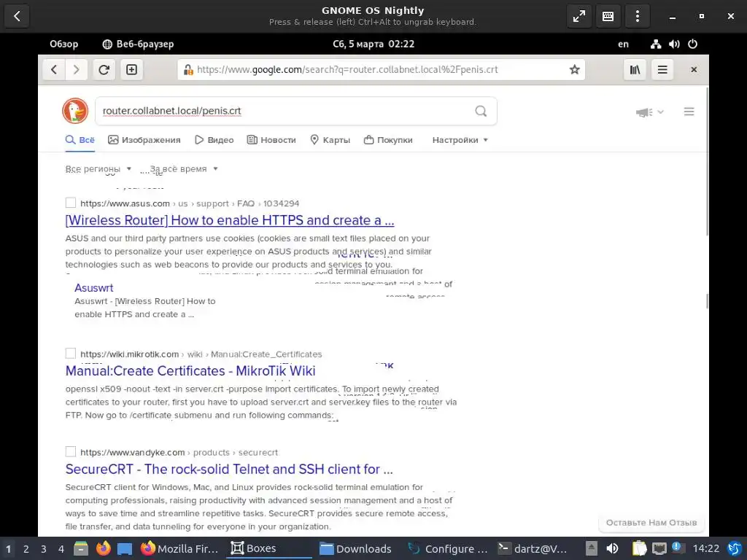The image size is (747, 560).
Task: Open the 'Веб-браузер' app menu
Action: tap(138, 44)
